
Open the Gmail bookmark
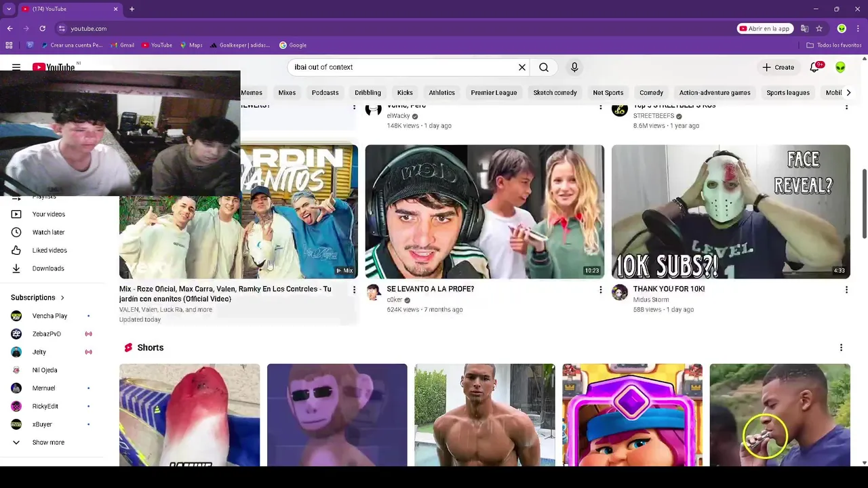click(123, 45)
